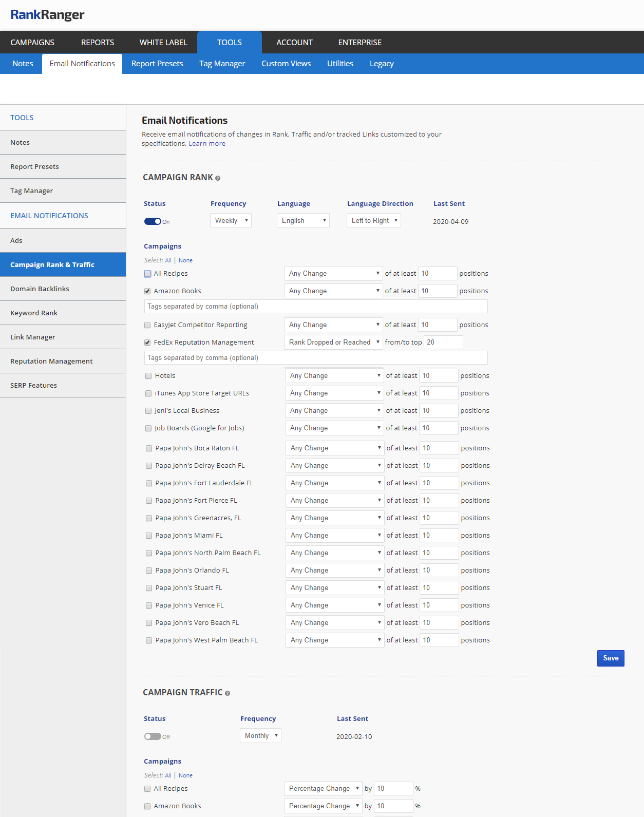Image resolution: width=644 pixels, height=817 pixels.
Task: Switch to the Report Presets tab
Action: (x=157, y=64)
